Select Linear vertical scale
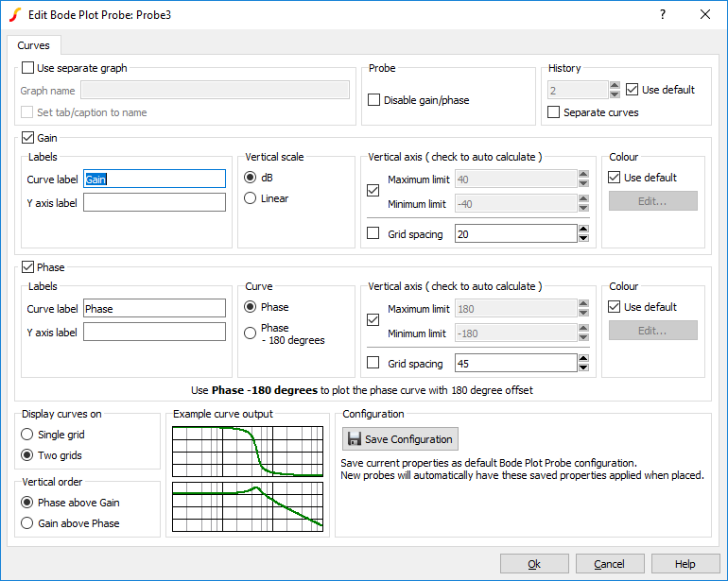This screenshot has height=581, width=728. point(251,198)
